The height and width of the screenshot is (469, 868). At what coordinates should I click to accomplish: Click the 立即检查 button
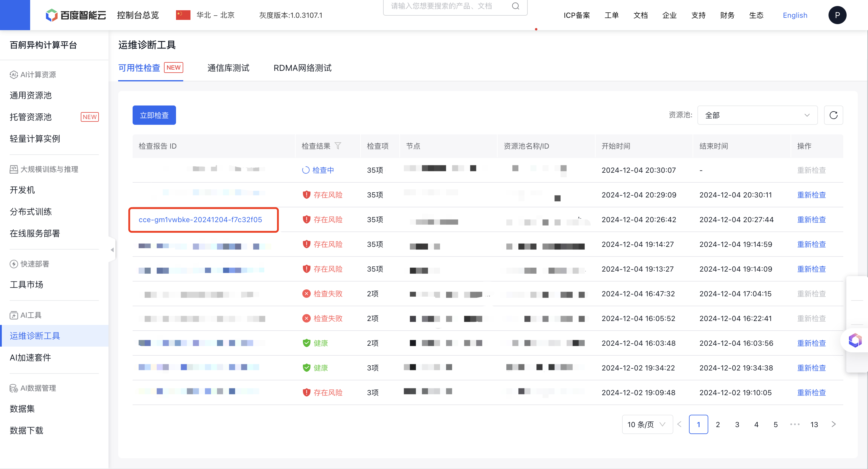(154, 115)
